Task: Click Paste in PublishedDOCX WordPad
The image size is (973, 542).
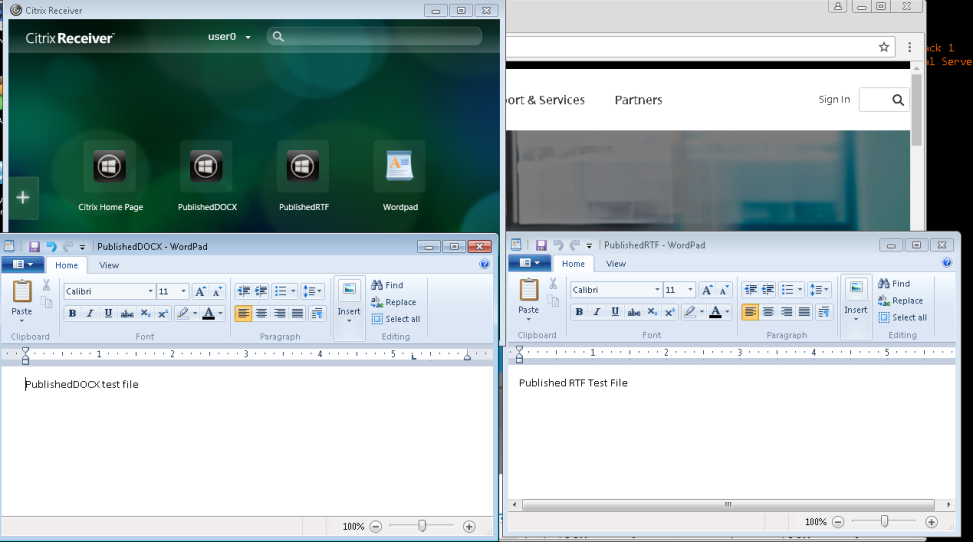Action: coord(22,300)
